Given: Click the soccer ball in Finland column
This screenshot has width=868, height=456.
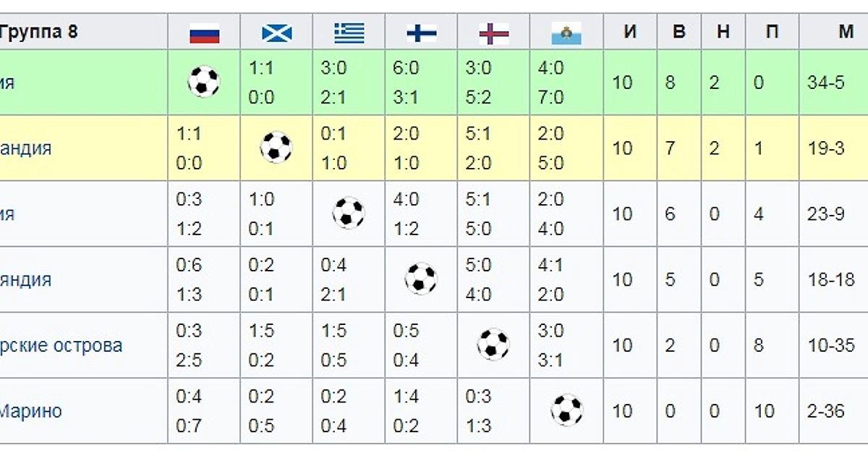Looking at the screenshot, I should (421, 279).
